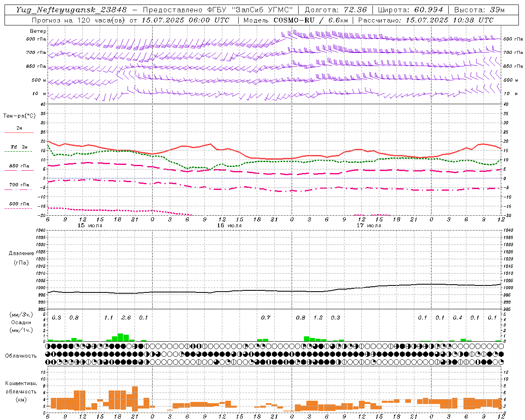Click the station title Yug_Nefteyugansk_23848

tap(71, 10)
